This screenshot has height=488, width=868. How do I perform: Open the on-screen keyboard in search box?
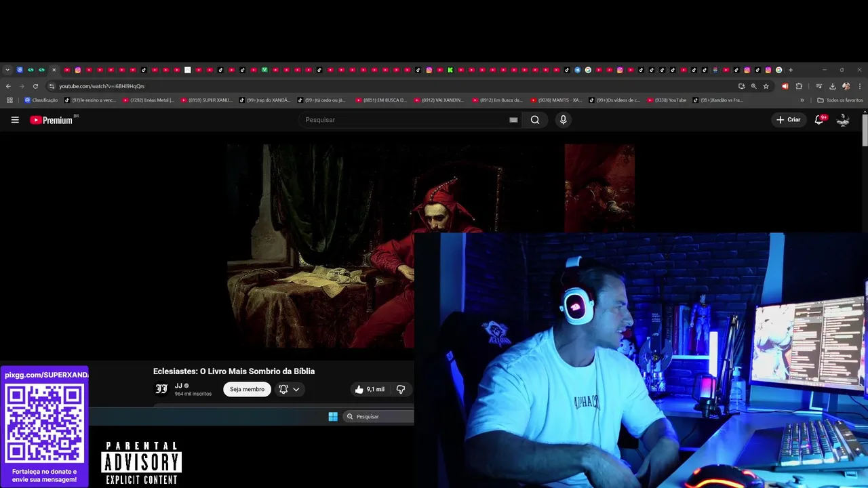(x=513, y=120)
